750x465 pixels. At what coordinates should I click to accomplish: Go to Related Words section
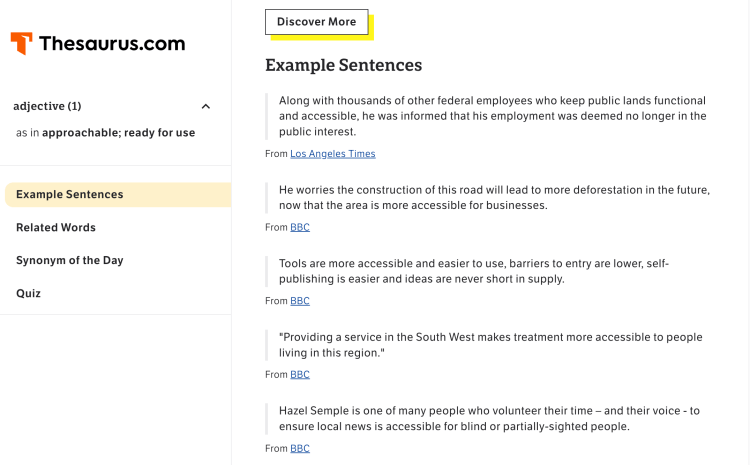[x=56, y=228]
